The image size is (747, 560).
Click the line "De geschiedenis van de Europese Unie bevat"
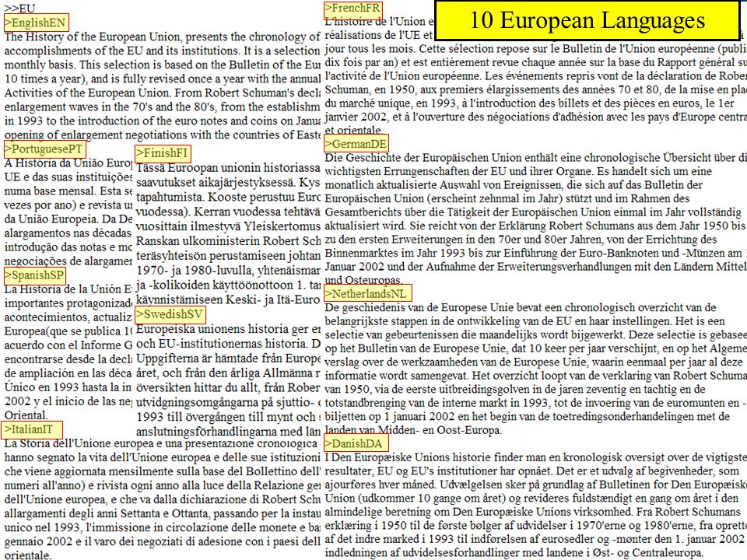[521, 307]
